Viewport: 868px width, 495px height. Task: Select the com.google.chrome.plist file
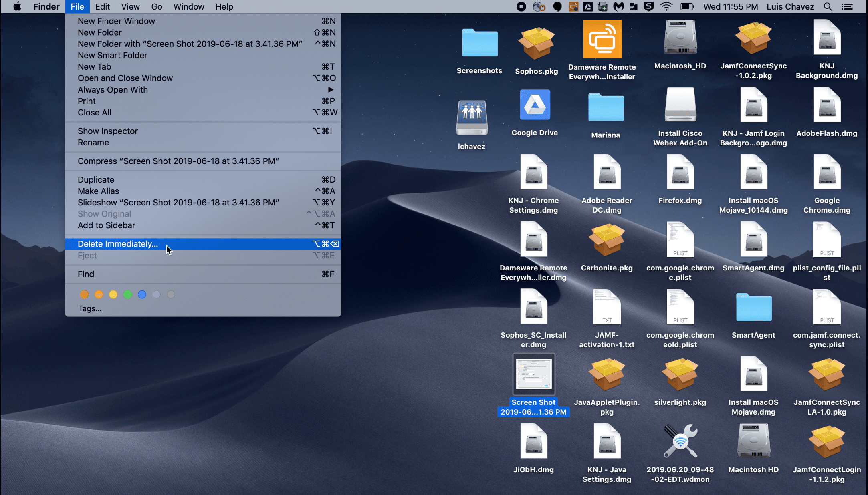pos(680,239)
